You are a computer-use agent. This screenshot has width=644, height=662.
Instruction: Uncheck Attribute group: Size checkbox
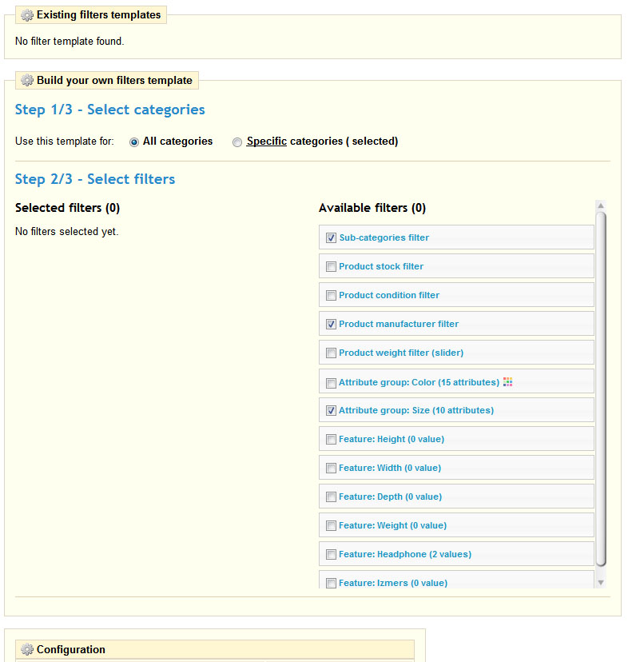coord(331,410)
